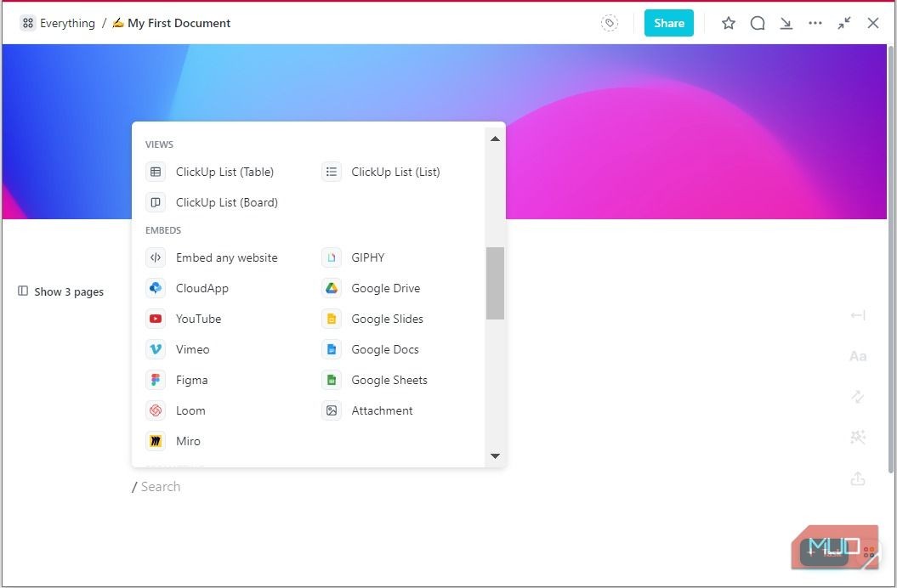Select ClickUp List (Board) view icon

156,202
